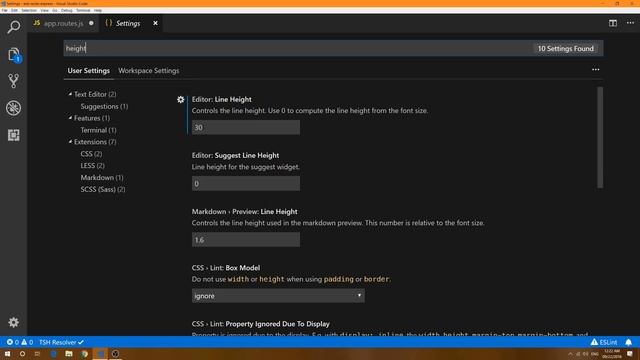
Task: Select the User Settings tab
Action: point(89,71)
